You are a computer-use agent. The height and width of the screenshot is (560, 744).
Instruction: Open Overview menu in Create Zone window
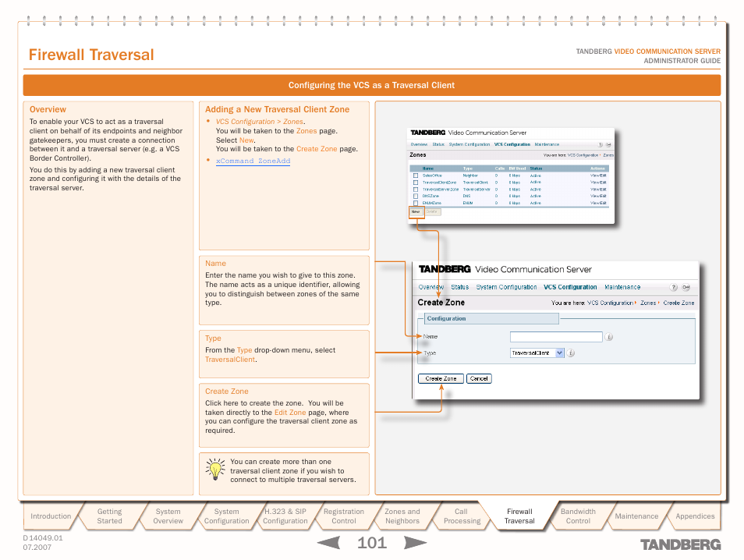click(x=430, y=287)
